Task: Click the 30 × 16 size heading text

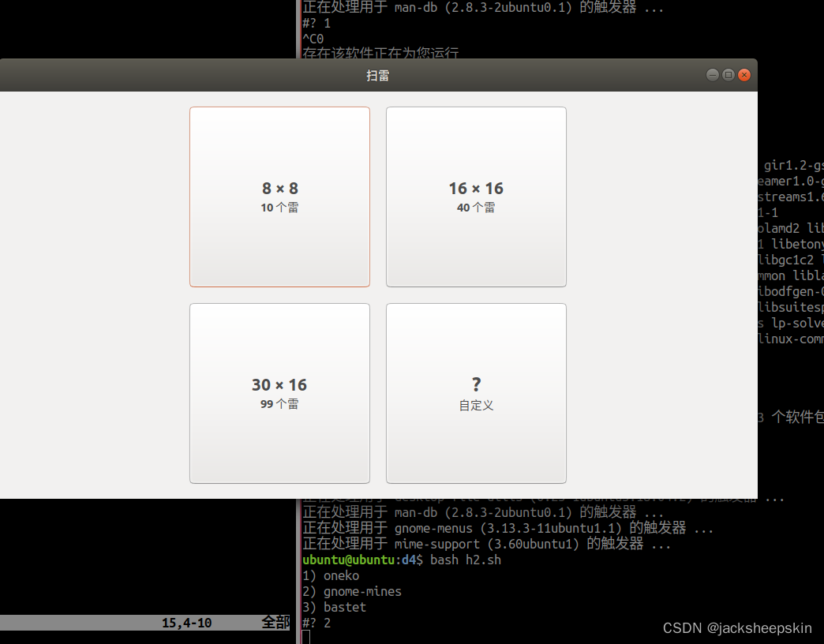Action: coord(279,384)
